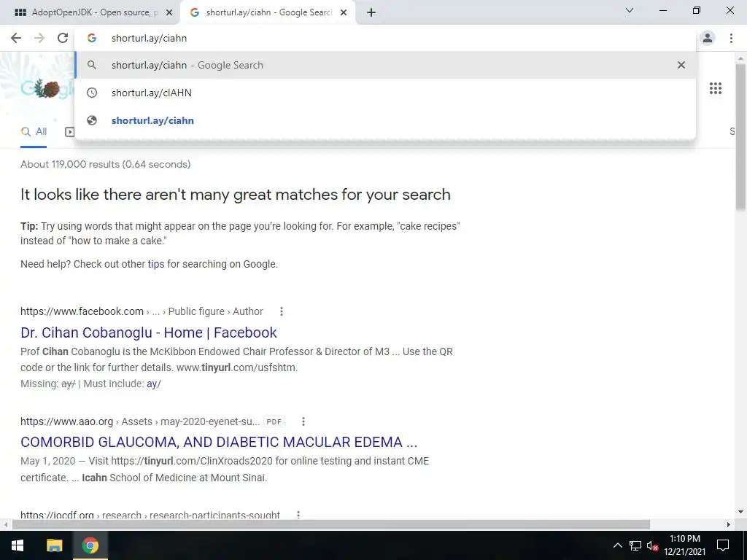
Task: Click the Google doodle logo
Action: (x=47, y=88)
